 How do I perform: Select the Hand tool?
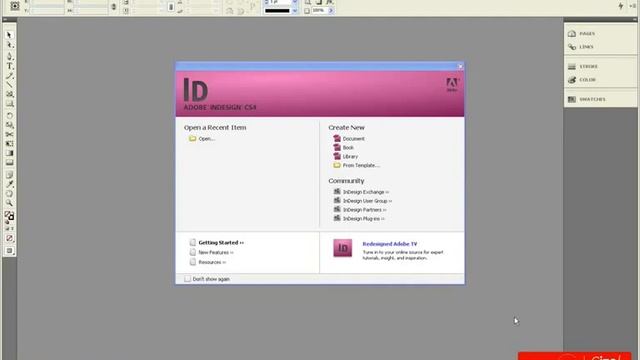pyautogui.click(x=9, y=193)
